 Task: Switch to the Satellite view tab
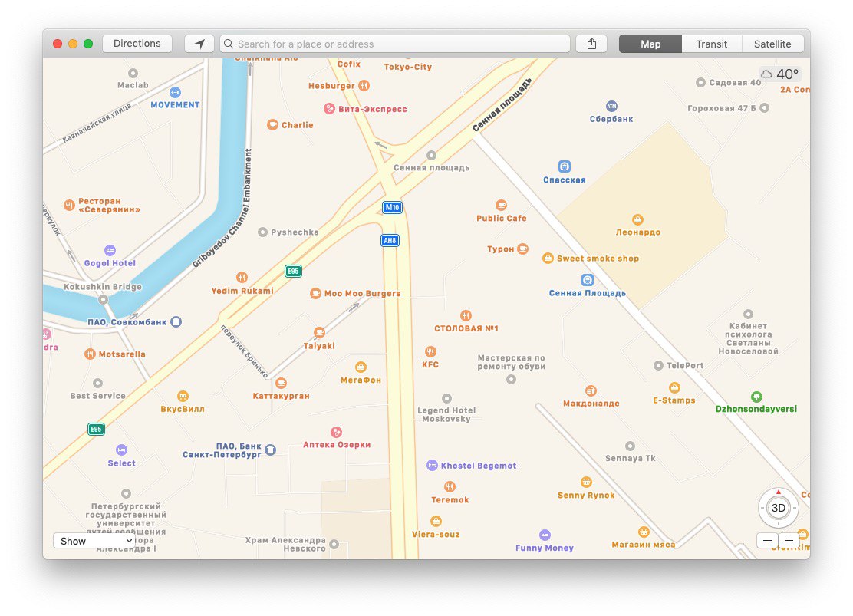point(772,44)
